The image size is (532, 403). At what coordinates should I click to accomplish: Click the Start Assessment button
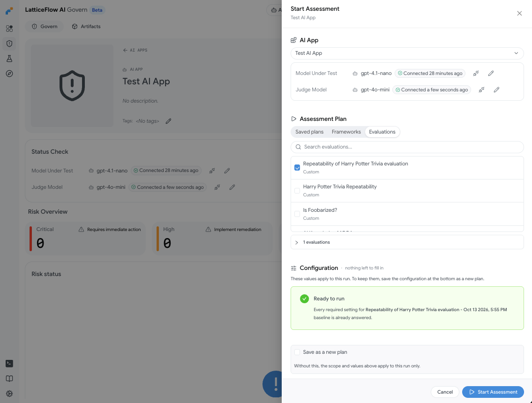point(493,392)
